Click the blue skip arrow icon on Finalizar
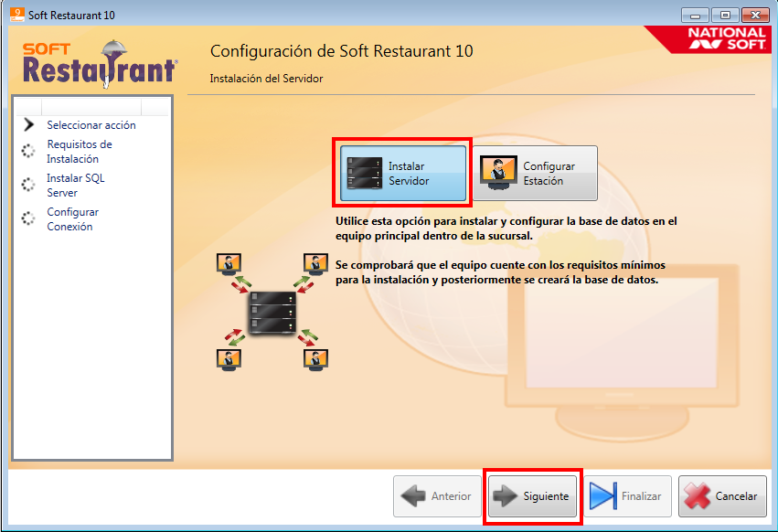The height and width of the screenshot is (532, 778). (602, 495)
